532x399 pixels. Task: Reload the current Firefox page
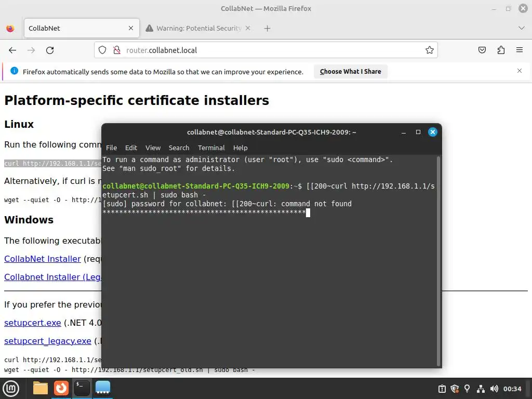[50, 50]
